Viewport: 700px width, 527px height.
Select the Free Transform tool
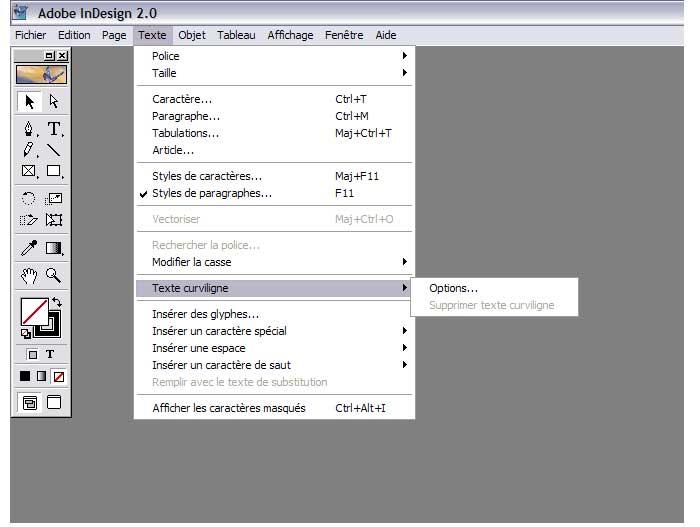coord(54,220)
